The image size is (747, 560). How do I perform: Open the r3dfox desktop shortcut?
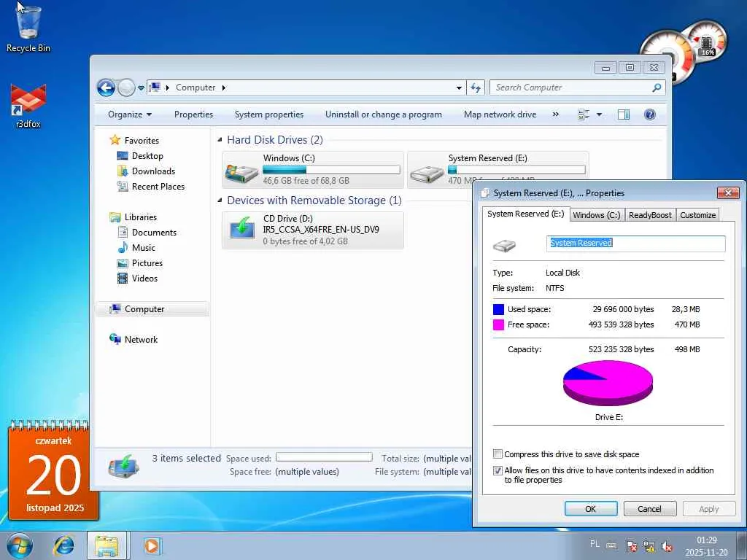[x=28, y=106]
